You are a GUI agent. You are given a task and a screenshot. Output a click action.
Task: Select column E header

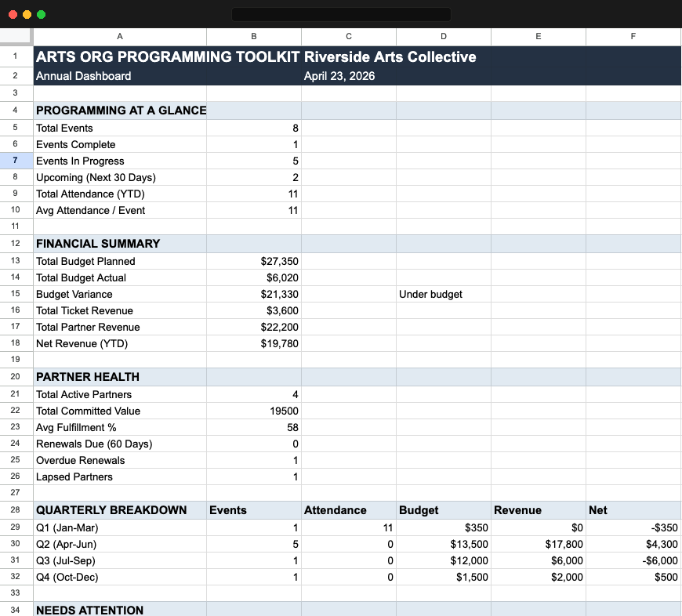pos(539,37)
